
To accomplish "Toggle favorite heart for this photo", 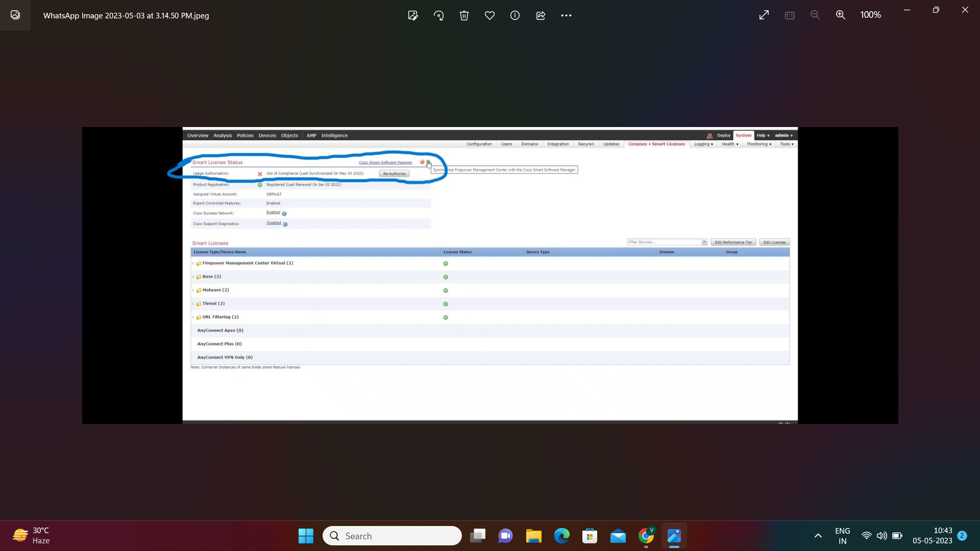I will [489, 15].
